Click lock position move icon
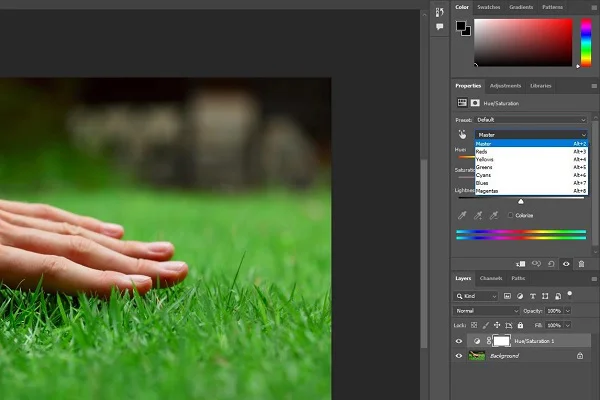This screenshot has width=600, height=400. pos(497,325)
